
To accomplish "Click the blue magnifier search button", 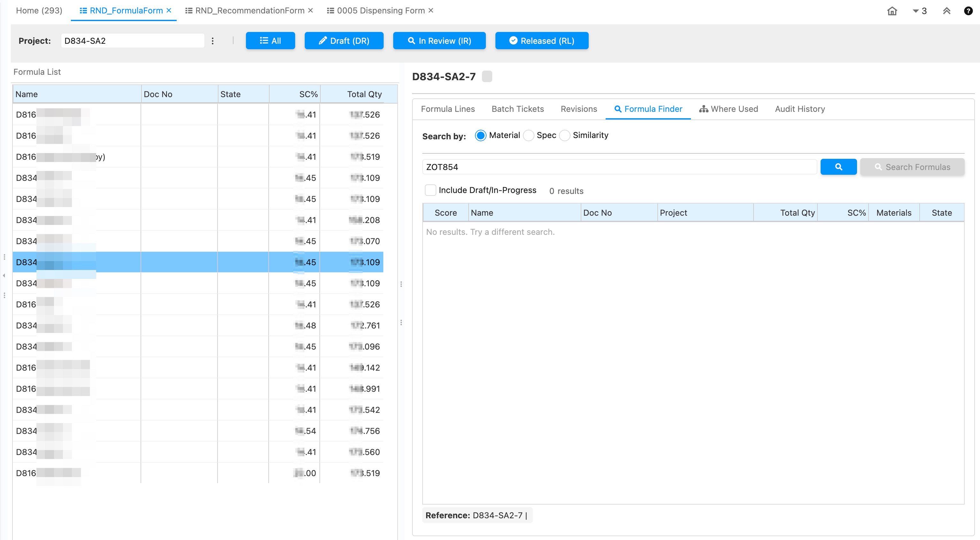I will click(838, 167).
